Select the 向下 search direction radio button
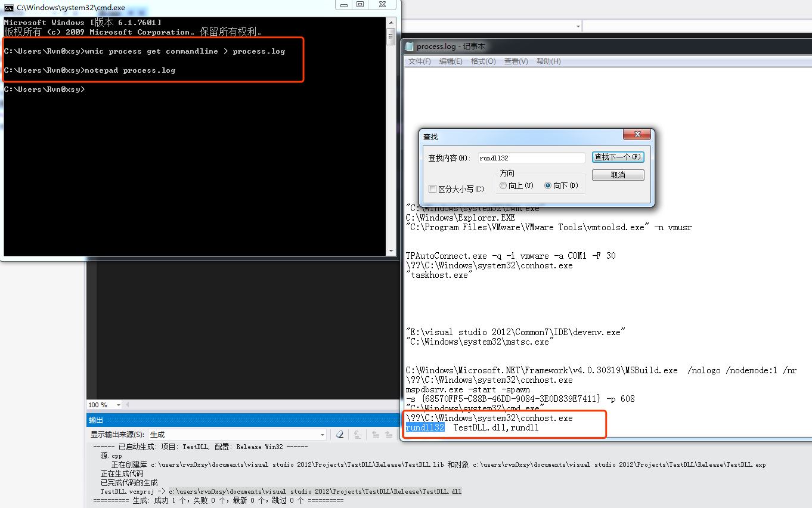The height and width of the screenshot is (508, 812). (548, 186)
